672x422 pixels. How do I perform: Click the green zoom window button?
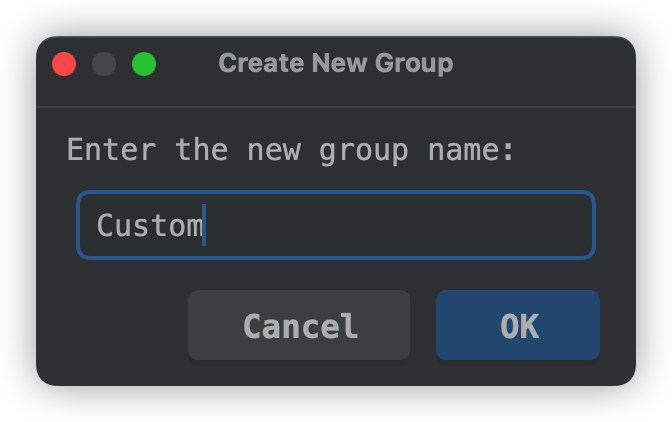144,65
